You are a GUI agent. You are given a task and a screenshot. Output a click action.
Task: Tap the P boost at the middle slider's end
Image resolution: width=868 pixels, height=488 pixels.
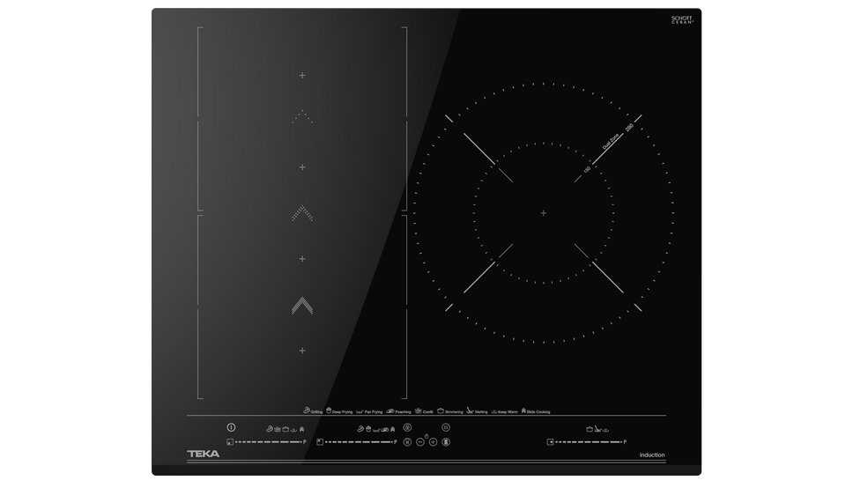point(396,442)
